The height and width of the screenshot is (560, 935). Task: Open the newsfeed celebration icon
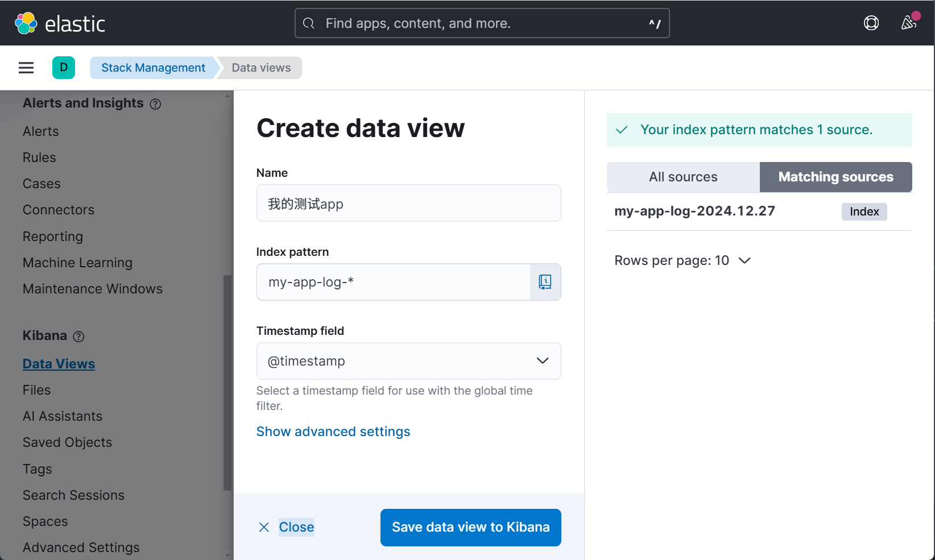(x=908, y=23)
